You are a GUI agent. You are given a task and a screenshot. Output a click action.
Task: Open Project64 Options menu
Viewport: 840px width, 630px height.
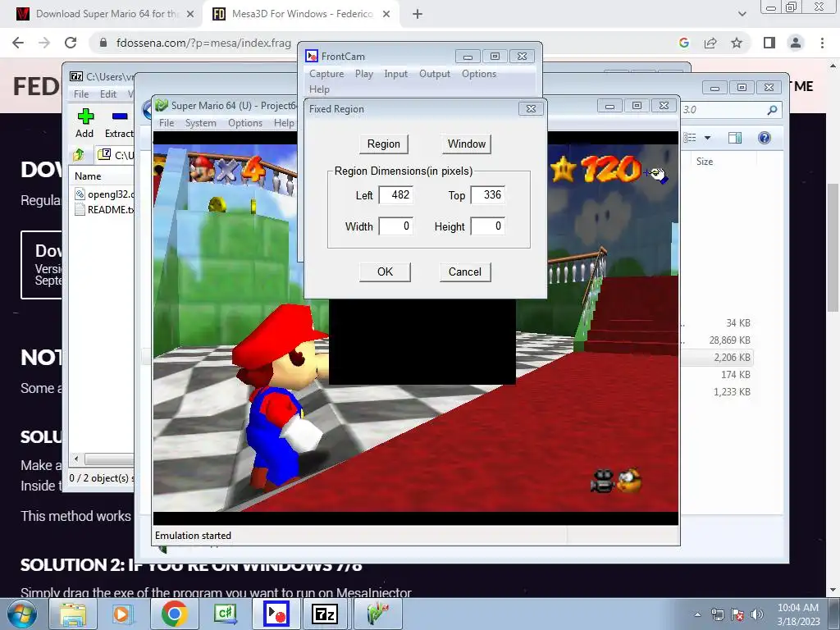click(x=244, y=123)
